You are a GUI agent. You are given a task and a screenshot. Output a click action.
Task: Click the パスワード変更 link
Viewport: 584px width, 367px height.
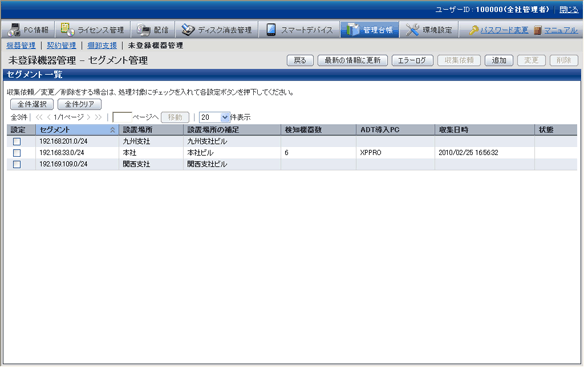tap(504, 30)
